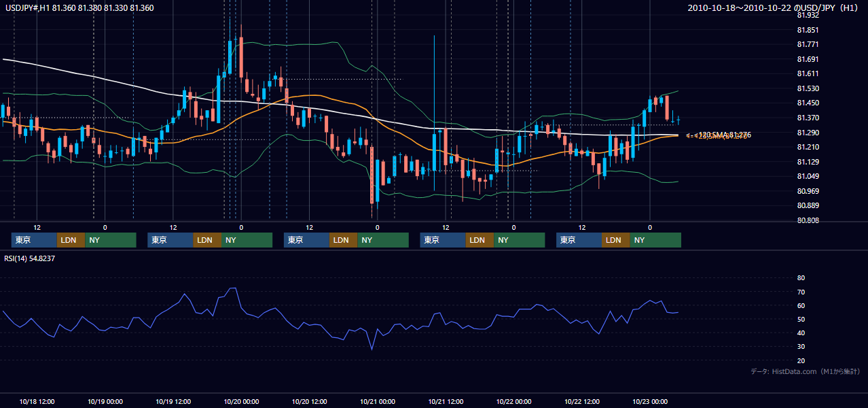The height and width of the screenshot is (408, 868).
Task: Click price axis label 81.370
Action: (808, 118)
